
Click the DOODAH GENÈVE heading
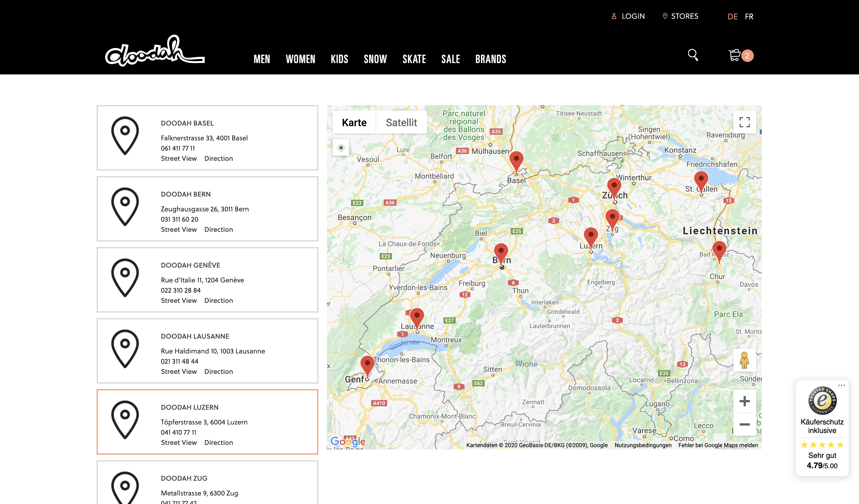[190, 265]
